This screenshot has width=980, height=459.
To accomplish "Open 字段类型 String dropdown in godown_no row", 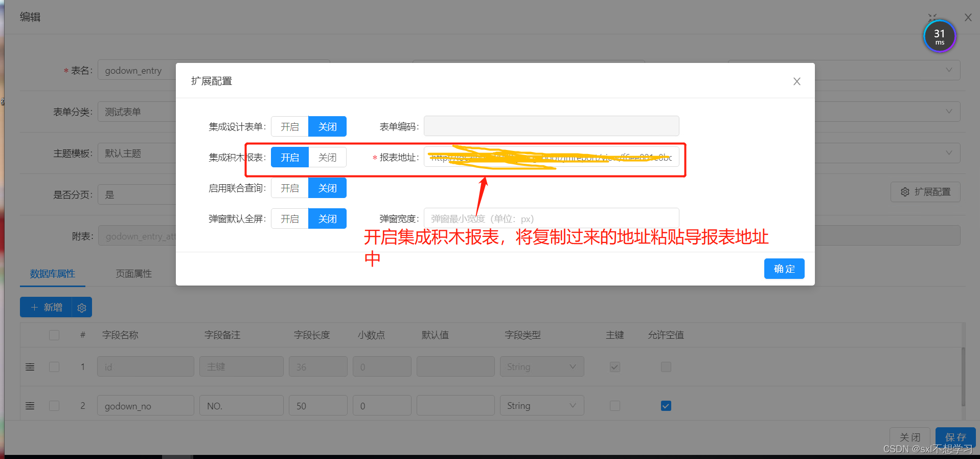I will tap(542, 405).
